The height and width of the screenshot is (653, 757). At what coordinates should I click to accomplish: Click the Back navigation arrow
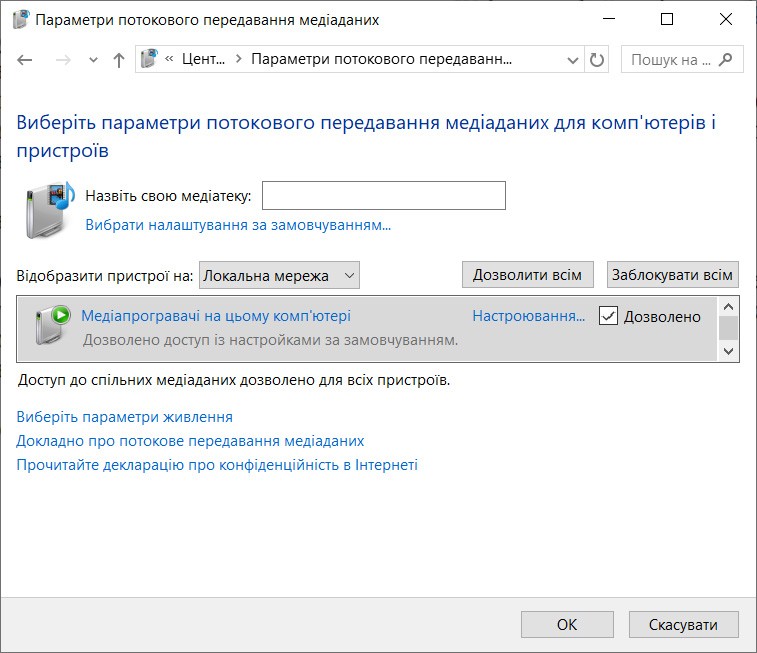25,60
